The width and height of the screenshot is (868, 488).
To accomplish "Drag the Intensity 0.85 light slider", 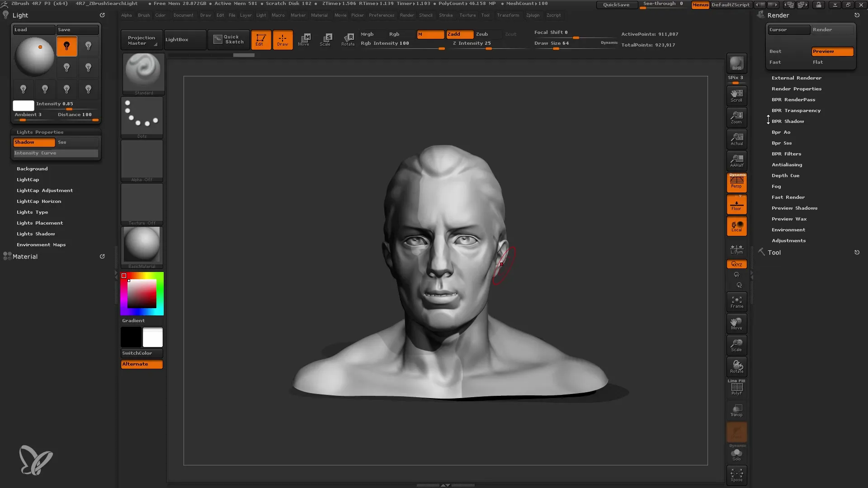I will (x=67, y=109).
